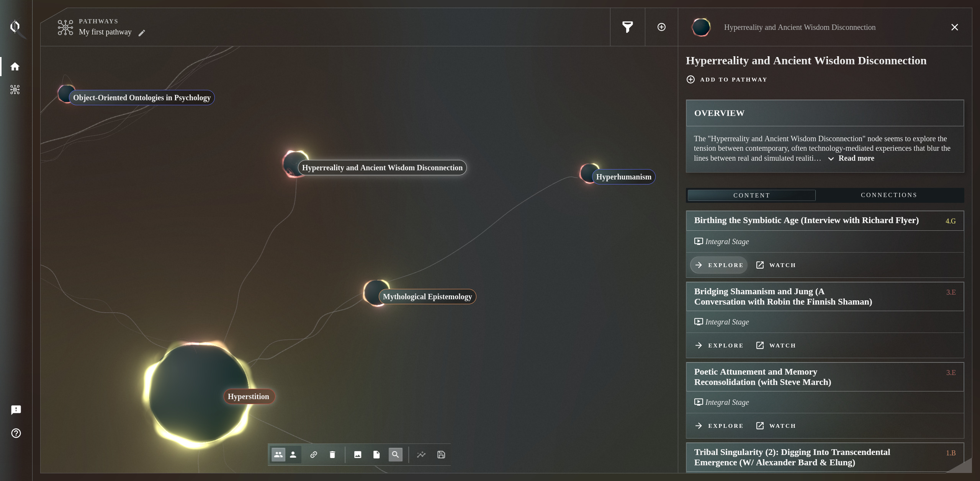Click the link icon in the bottom toolbar
Screen dimensions: 980x481
tap(314, 455)
